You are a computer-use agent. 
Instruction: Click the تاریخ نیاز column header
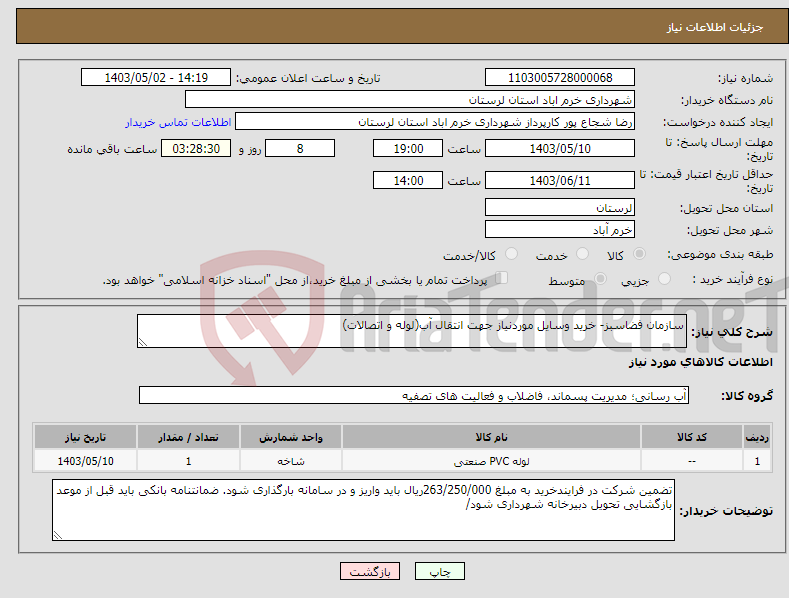(x=86, y=437)
